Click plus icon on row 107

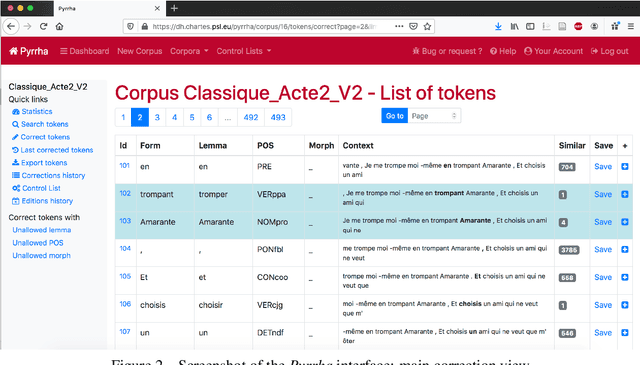tap(625, 333)
